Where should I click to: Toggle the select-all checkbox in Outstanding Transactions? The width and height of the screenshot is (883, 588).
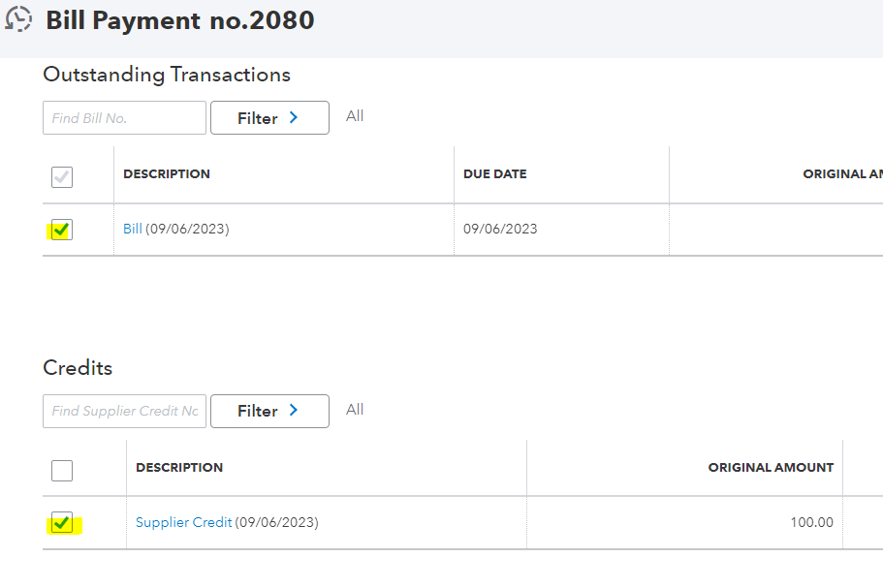62,176
